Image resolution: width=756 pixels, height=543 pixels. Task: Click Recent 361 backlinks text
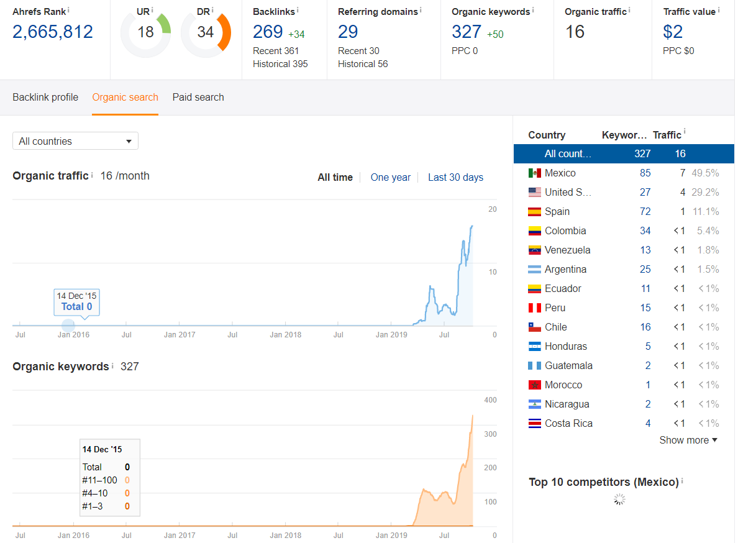coord(276,51)
